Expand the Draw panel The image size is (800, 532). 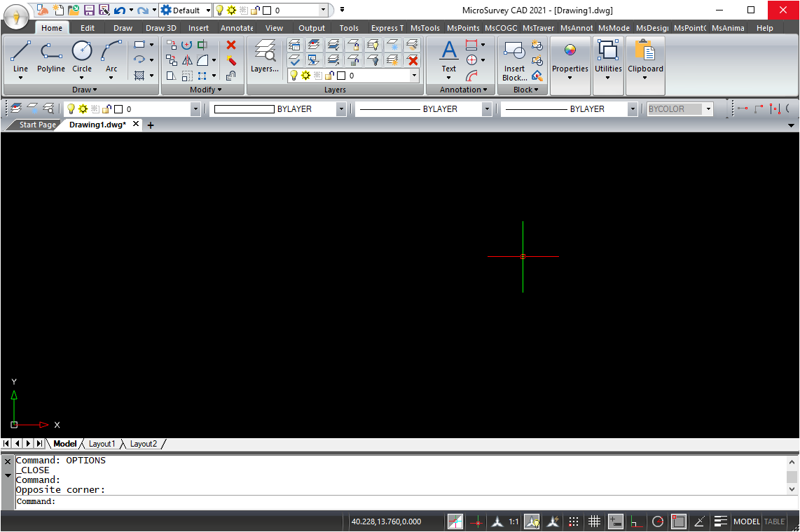(x=84, y=90)
